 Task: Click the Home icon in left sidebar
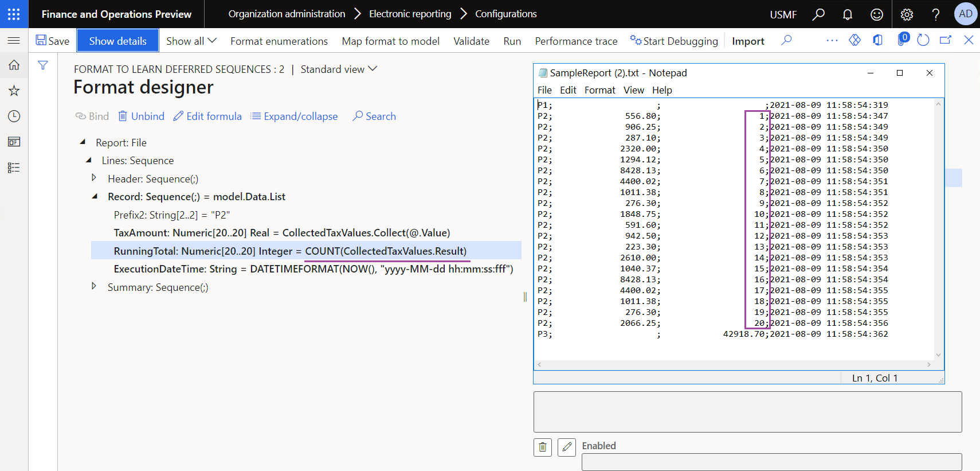click(x=14, y=65)
